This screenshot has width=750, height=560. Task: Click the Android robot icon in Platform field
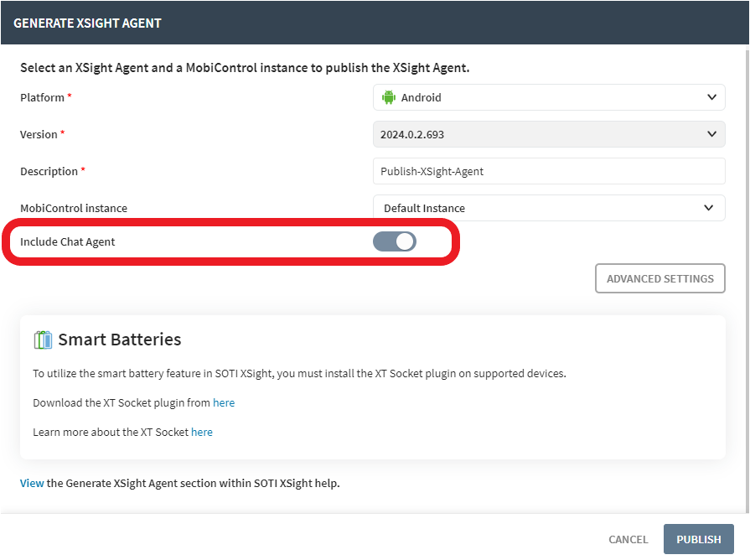click(x=388, y=97)
